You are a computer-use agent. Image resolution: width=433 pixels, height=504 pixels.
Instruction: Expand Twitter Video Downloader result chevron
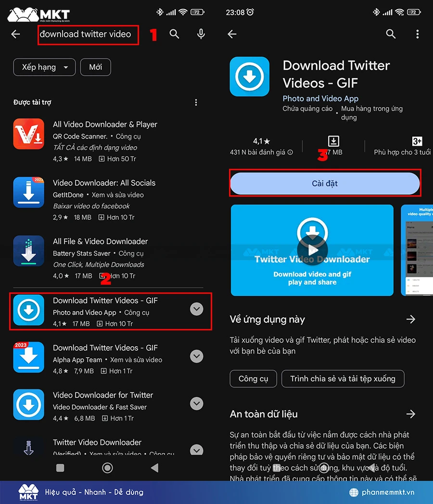click(196, 450)
